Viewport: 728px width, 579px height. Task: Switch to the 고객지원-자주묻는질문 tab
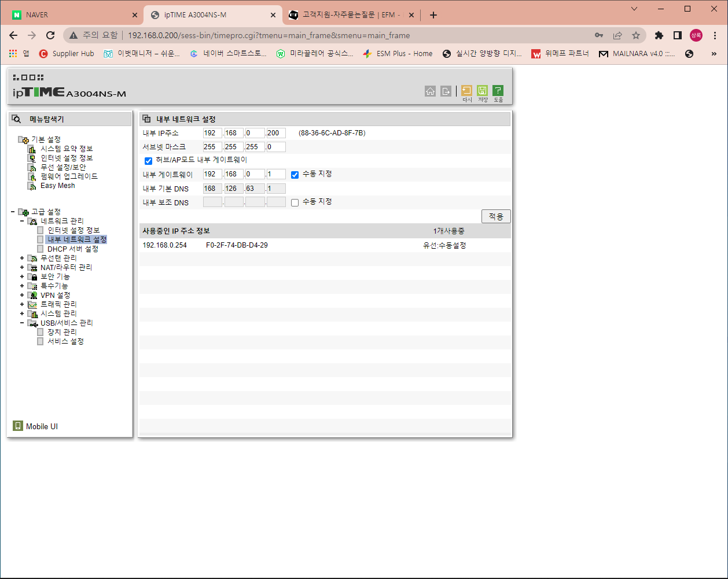(x=351, y=15)
